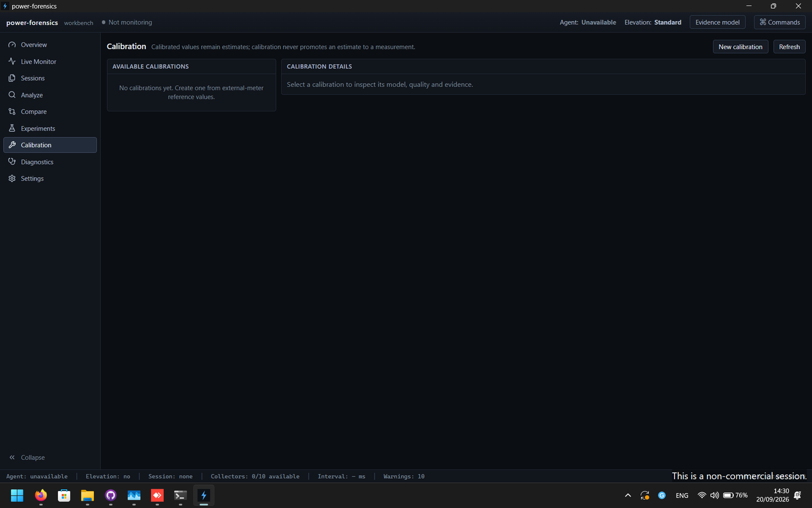Image resolution: width=812 pixels, height=508 pixels.
Task: Switch to the Compare view
Action: pyautogui.click(x=50, y=111)
